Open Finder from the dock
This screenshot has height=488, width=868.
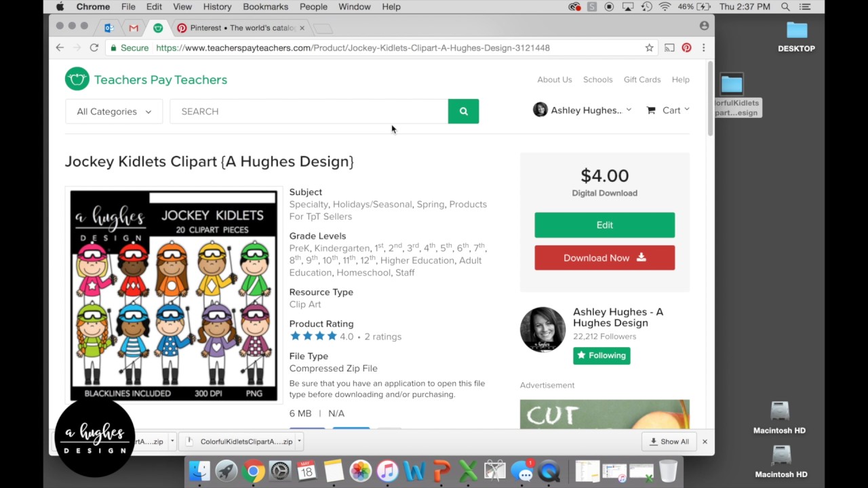click(x=199, y=470)
